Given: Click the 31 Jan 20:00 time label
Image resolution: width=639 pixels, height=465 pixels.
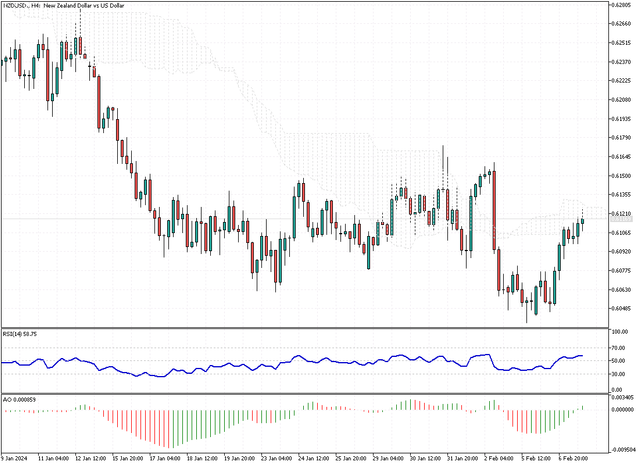Looking at the screenshot, I should click(x=462, y=458).
